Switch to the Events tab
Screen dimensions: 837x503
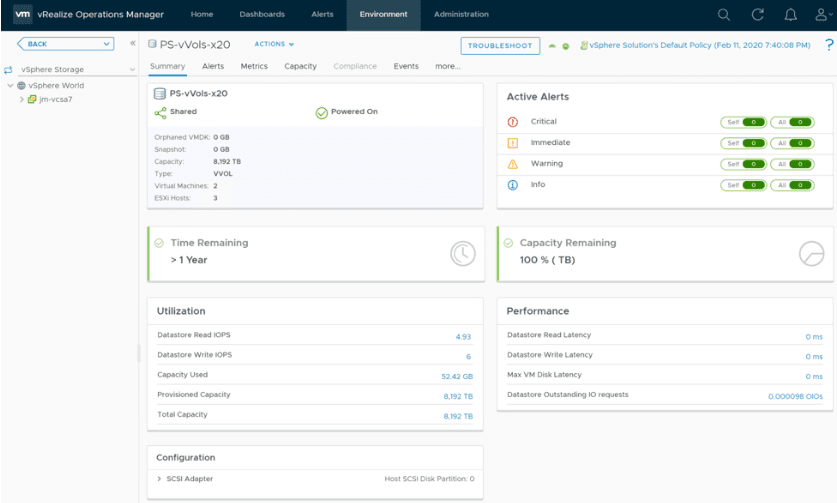pos(406,66)
